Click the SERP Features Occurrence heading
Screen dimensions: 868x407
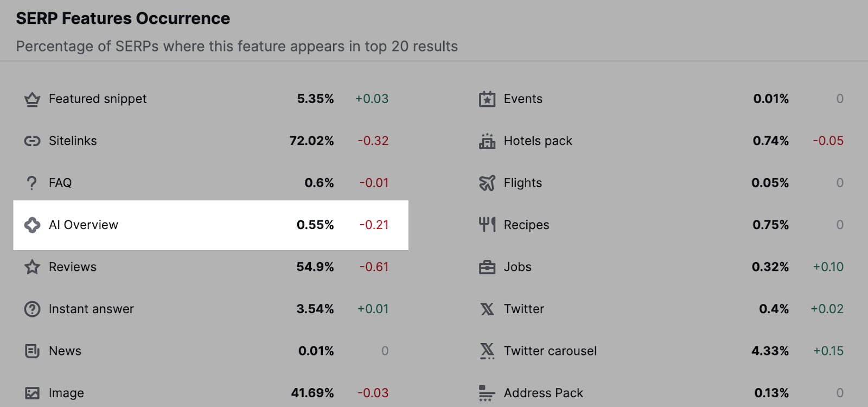(123, 18)
